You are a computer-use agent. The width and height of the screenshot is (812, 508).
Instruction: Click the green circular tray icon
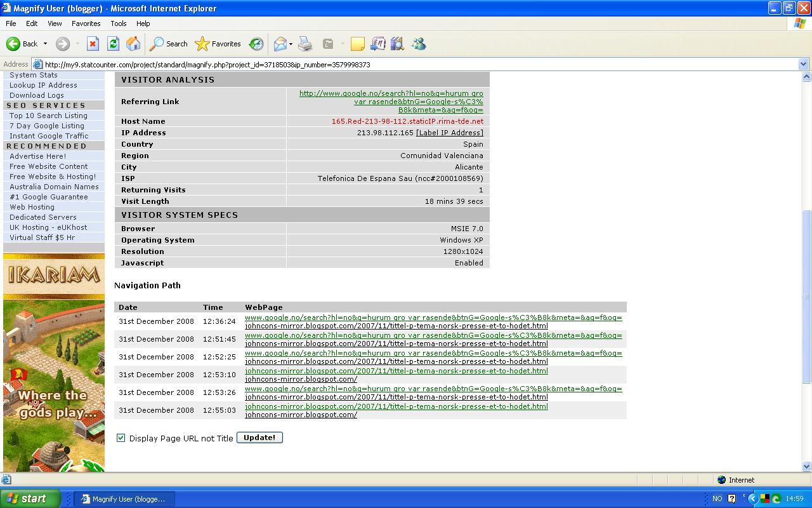776,498
